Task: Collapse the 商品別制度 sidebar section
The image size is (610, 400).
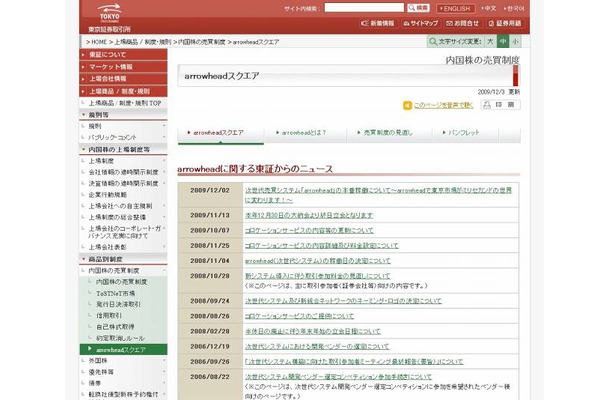Action: (123, 259)
